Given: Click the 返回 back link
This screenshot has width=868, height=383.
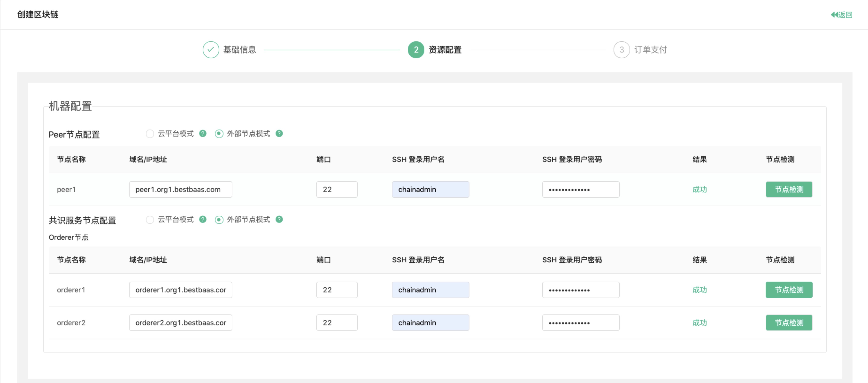Looking at the screenshot, I should click(x=841, y=15).
